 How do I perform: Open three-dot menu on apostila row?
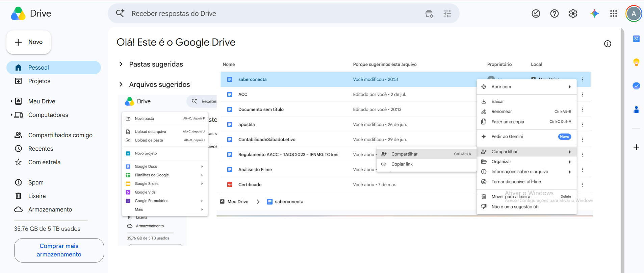[x=582, y=125]
